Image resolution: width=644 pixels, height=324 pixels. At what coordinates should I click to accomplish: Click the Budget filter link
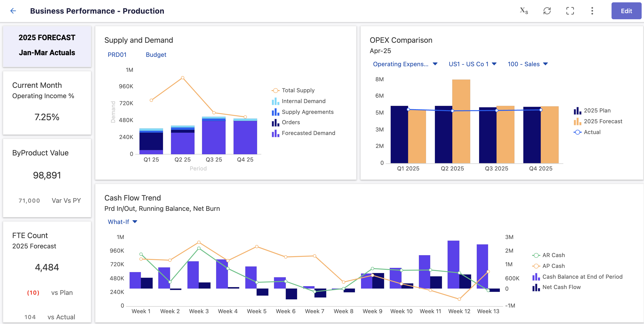pyautogui.click(x=156, y=55)
